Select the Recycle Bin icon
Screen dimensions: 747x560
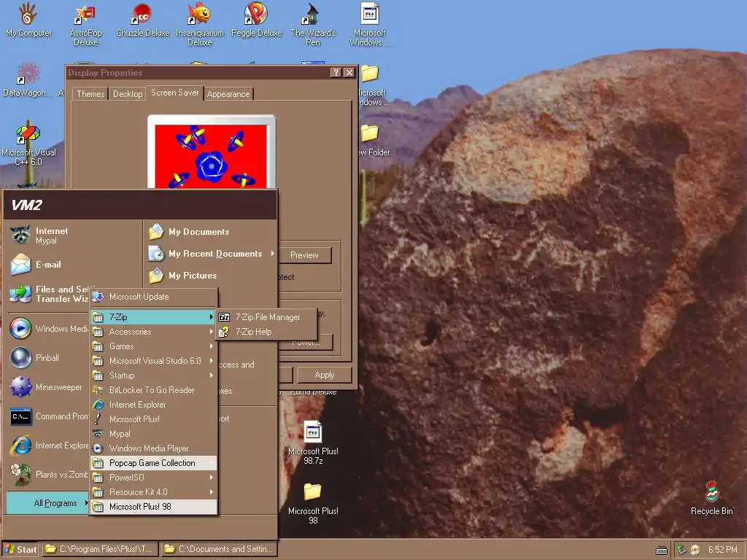712,497
